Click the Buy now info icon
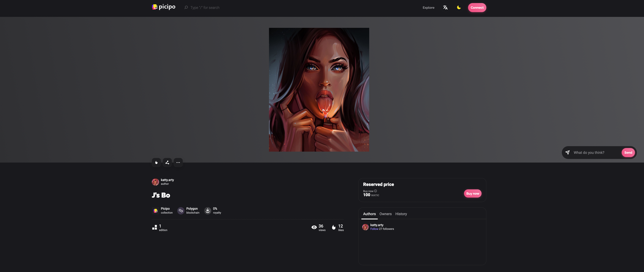This screenshot has height=272, width=644. pyautogui.click(x=375, y=191)
